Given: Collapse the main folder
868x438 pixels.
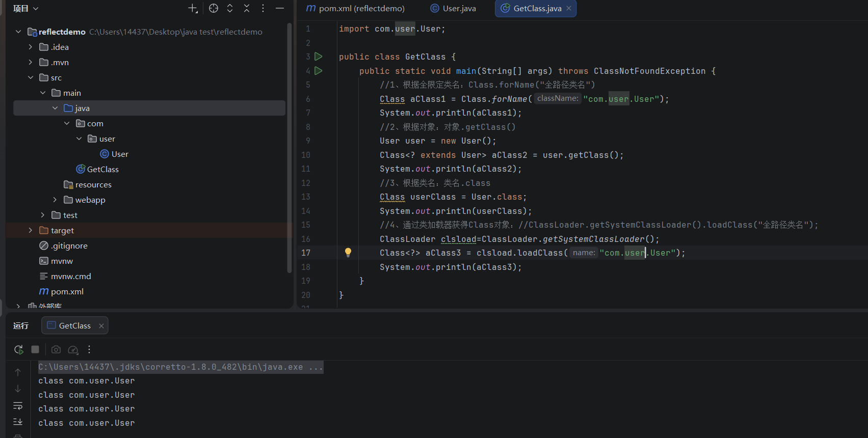Looking at the screenshot, I should point(43,93).
